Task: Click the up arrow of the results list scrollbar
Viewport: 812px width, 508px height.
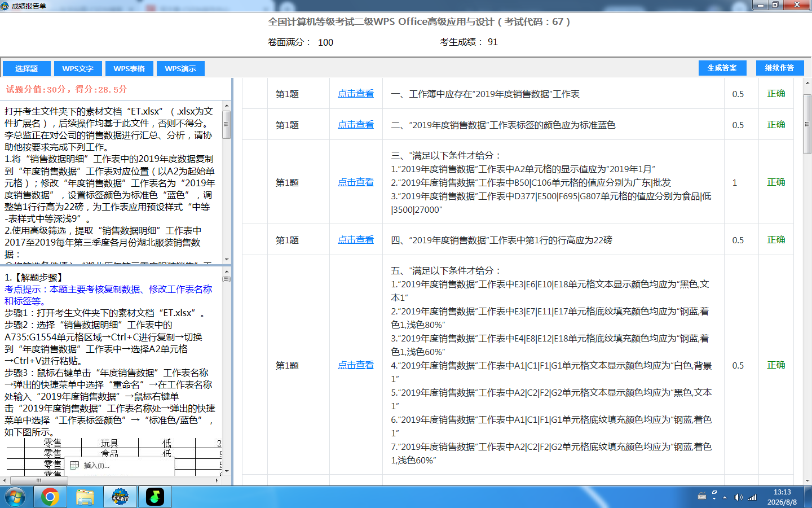Action: tap(807, 83)
